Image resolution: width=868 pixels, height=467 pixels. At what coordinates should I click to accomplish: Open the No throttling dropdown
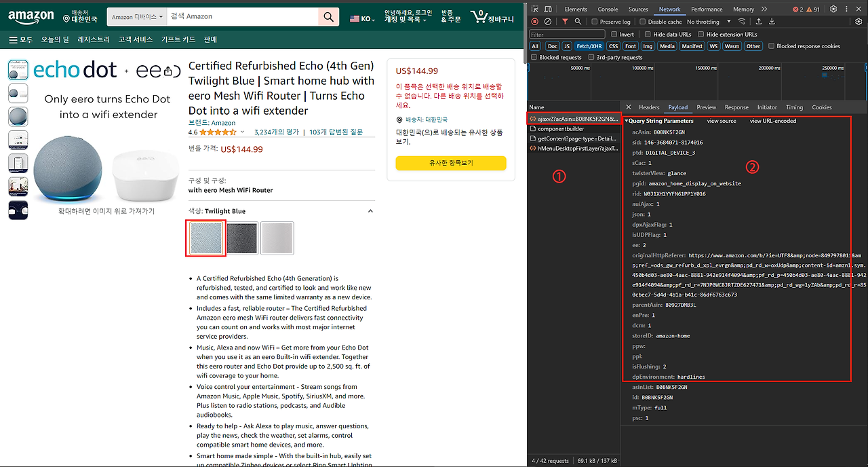tap(709, 22)
